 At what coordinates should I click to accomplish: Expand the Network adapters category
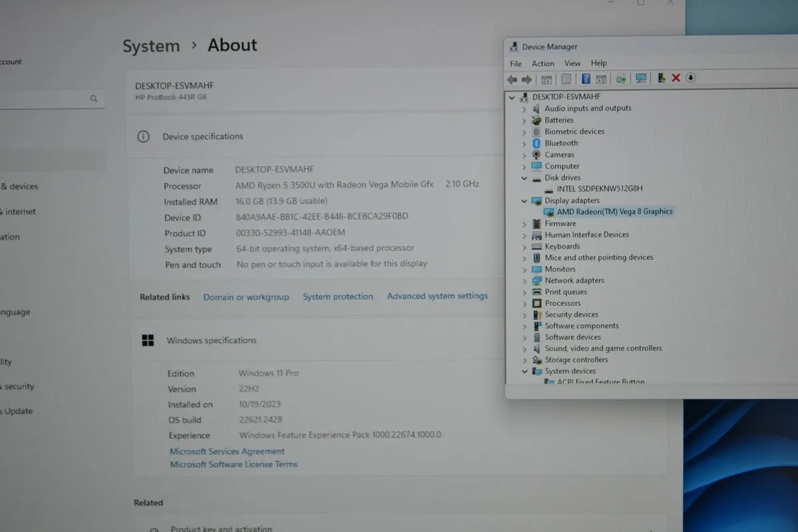[x=524, y=280]
